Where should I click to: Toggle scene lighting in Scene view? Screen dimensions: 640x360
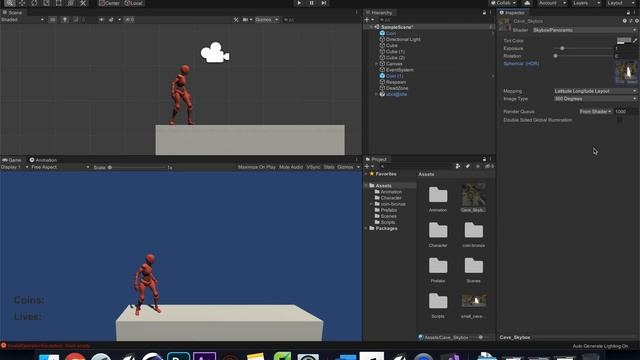pos(64,20)
